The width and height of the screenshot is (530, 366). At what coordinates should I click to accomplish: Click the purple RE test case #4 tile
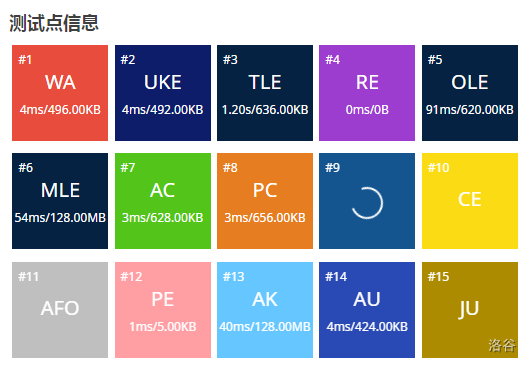(x=367, y=93)
